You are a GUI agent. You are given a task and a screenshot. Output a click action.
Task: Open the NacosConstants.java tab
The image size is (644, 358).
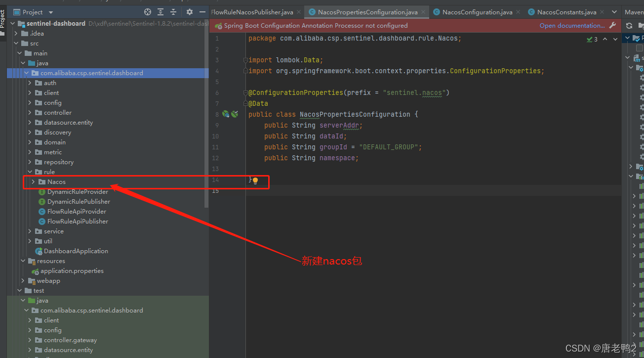tap(566, 12)
